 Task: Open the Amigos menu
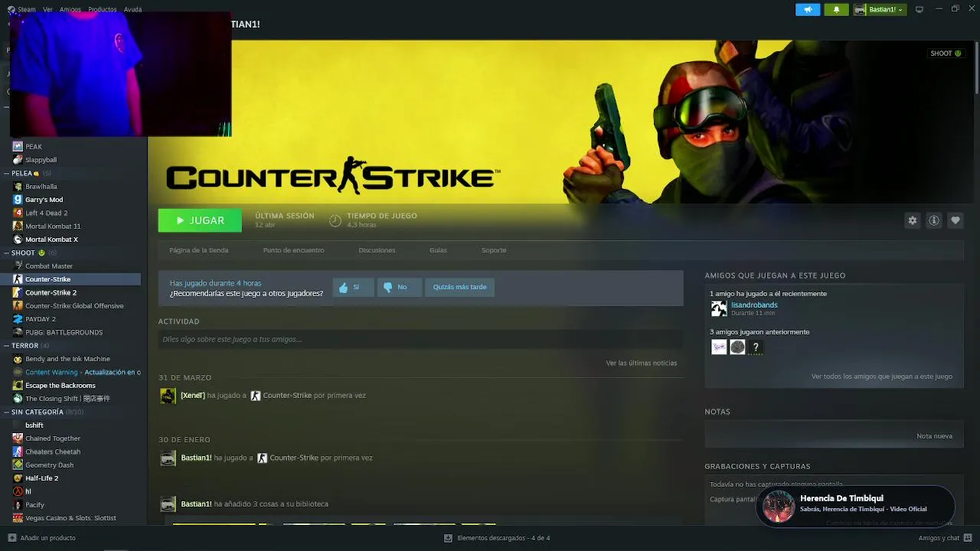(70, 9)
